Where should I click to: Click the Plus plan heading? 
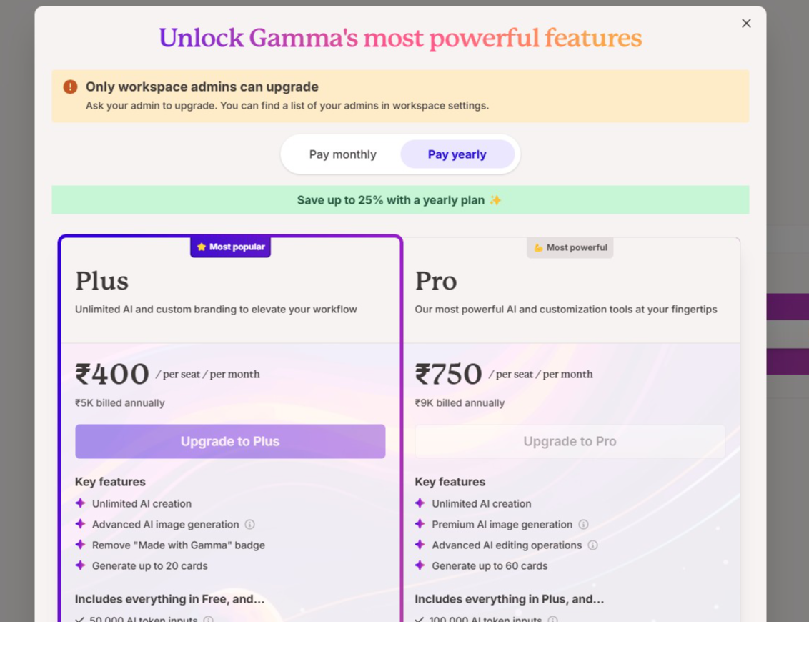102,281
